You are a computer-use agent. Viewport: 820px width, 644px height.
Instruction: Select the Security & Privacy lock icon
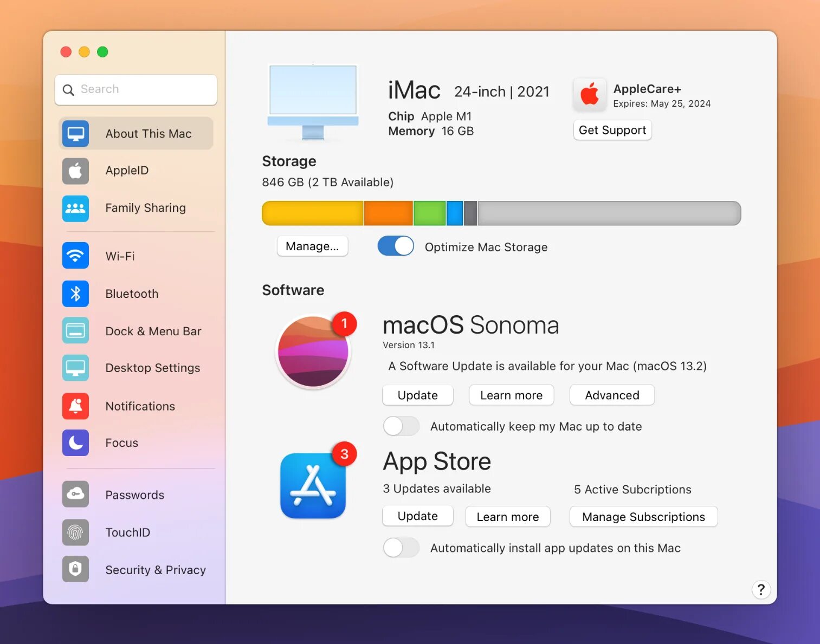point(75,569)
